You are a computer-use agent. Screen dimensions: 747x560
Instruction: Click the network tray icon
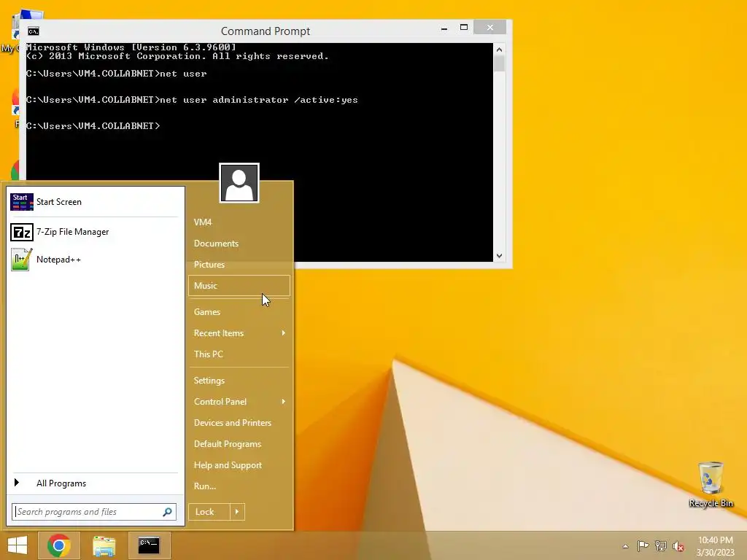click(x=661, y=545)
